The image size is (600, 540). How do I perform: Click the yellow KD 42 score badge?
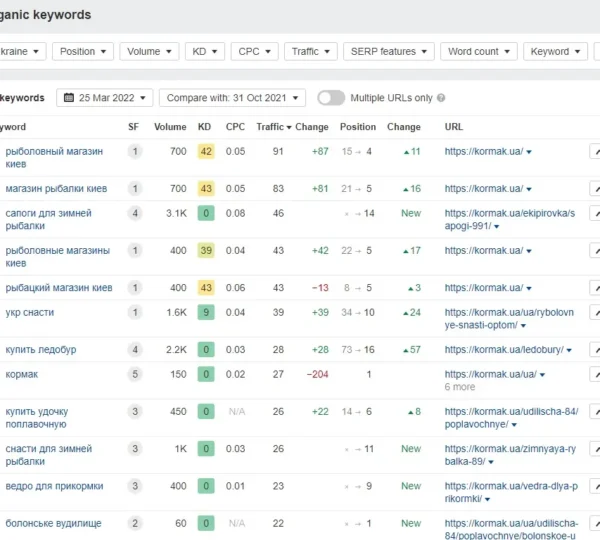(206, 151)
